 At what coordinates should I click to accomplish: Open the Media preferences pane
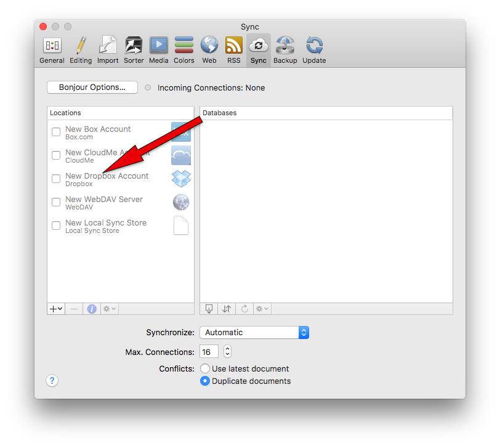coord(158,50)
